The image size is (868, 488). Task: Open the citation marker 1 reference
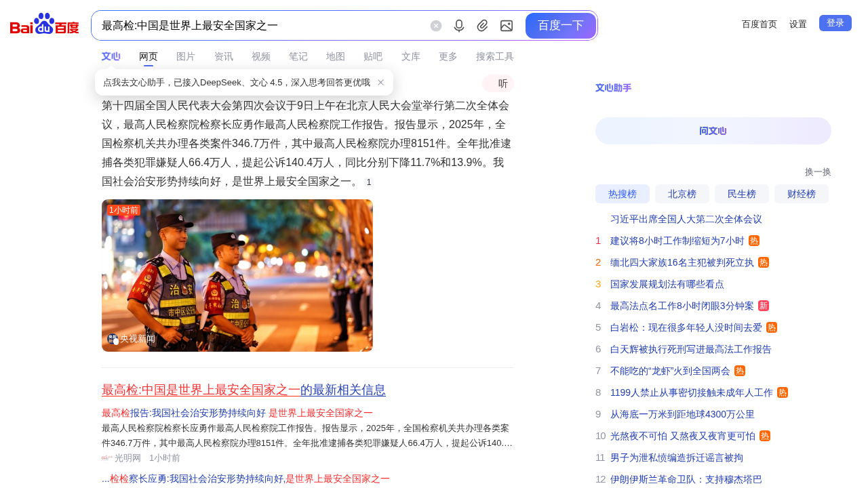(369, 182)
